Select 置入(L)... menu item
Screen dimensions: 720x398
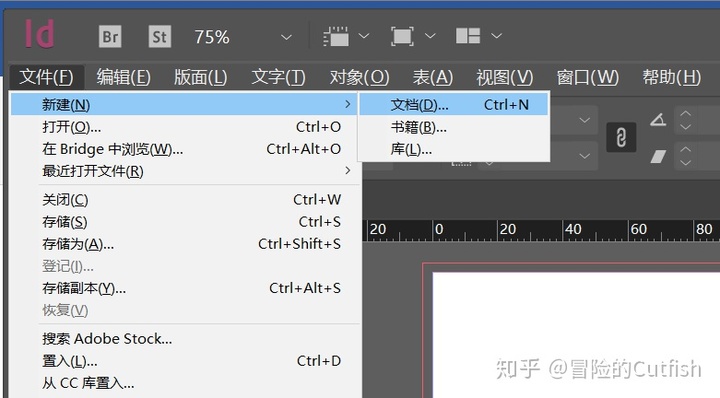pos(185,361)
